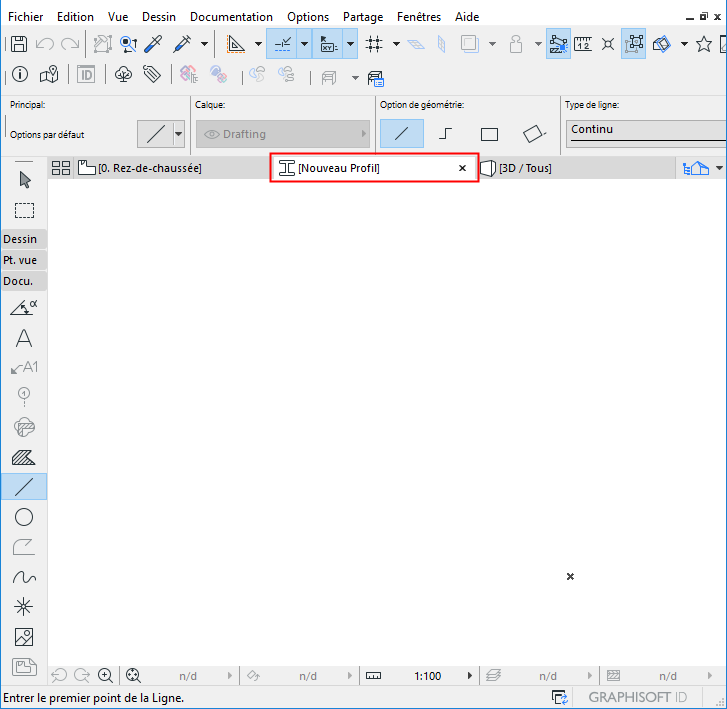Click the map location pin icon

[49, 74]
